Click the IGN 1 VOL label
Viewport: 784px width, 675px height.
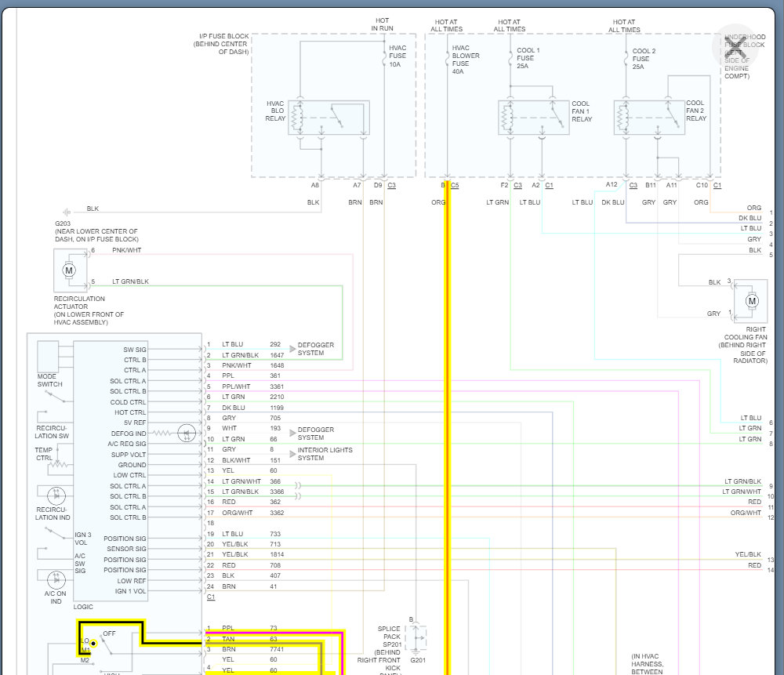(x=130, y=591)
